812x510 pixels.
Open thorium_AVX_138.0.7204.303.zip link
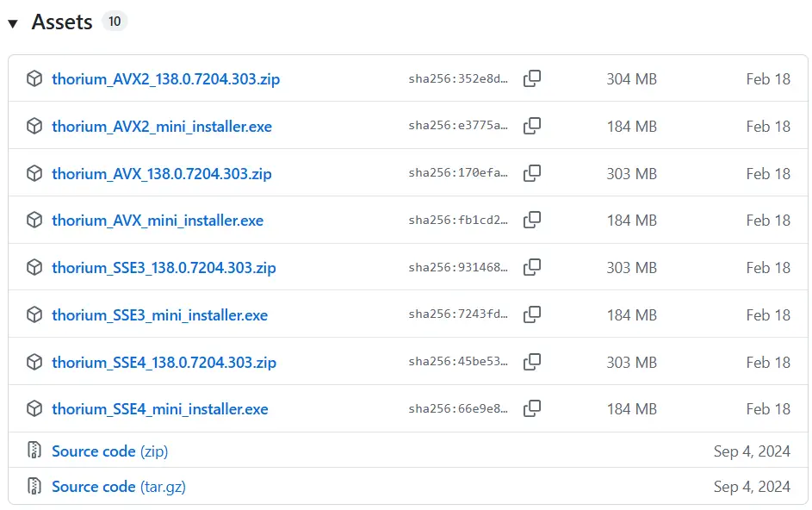pyautogui.click(x=161, y=174)
